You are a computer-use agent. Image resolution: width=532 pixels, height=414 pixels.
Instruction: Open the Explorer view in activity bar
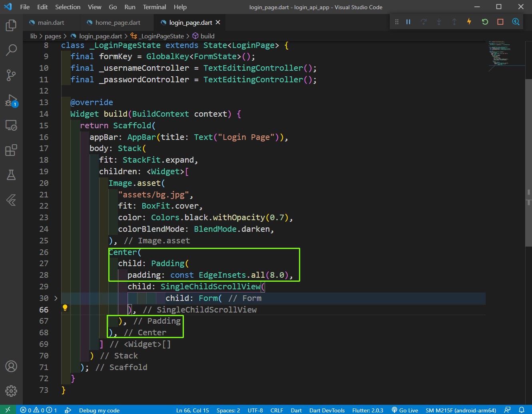click(x=11, y=26)
